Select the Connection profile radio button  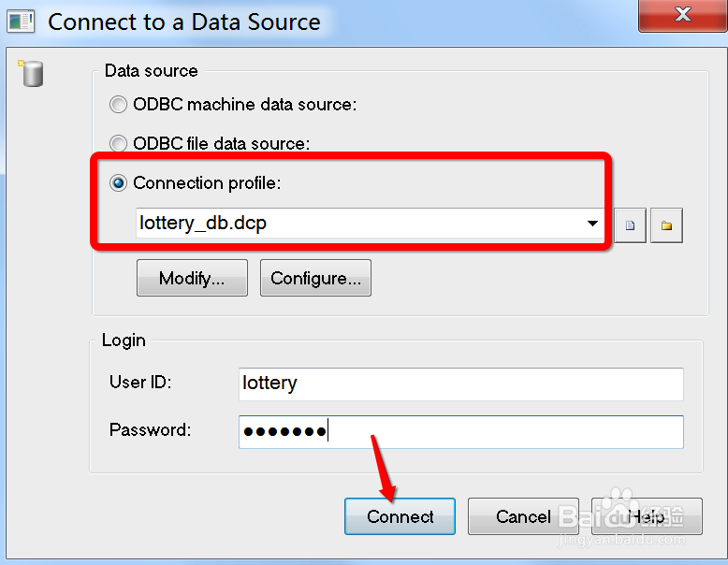click(x=118, y=183)
